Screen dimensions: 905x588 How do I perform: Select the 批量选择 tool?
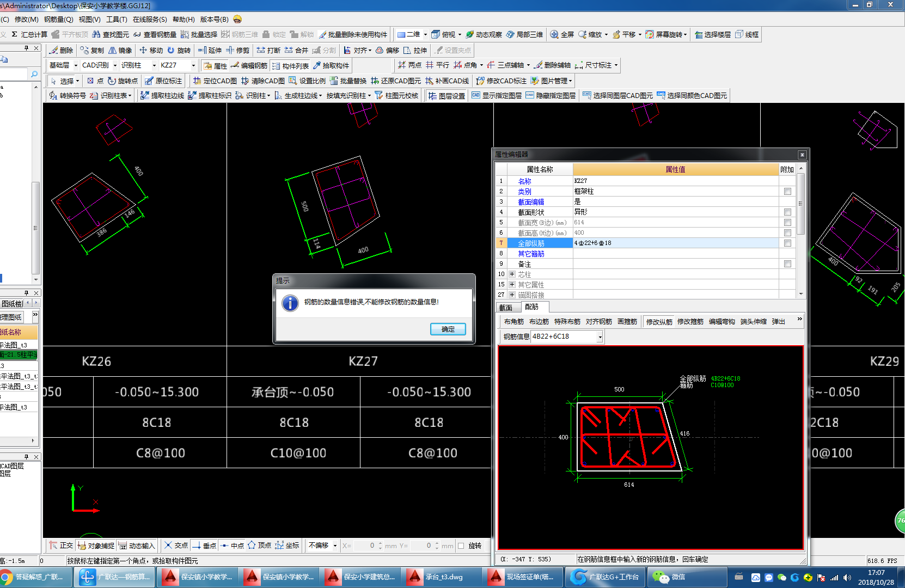point(199,34)
